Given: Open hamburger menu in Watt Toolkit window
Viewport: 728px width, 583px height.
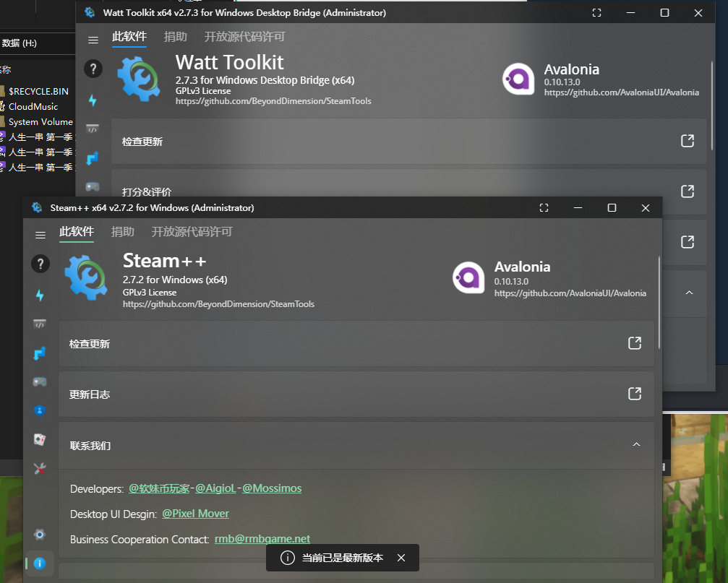Looking at the screenshot, I should point(93,40).
